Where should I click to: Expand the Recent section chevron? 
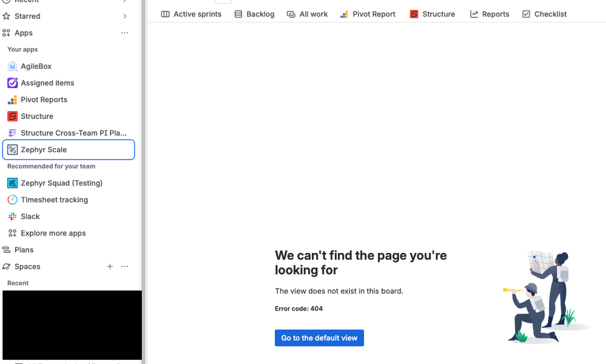coord(124,2)
